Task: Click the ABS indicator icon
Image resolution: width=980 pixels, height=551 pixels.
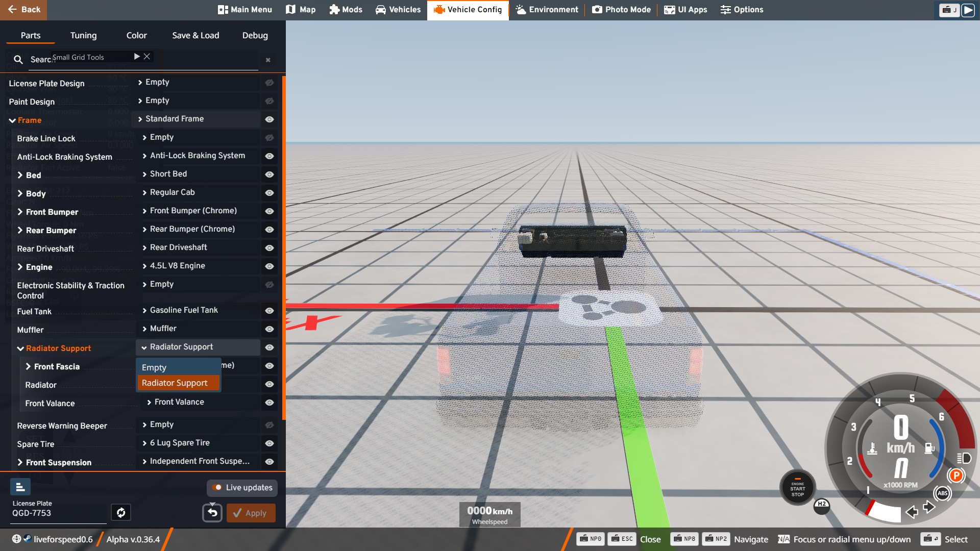Action: coord(942,493)
